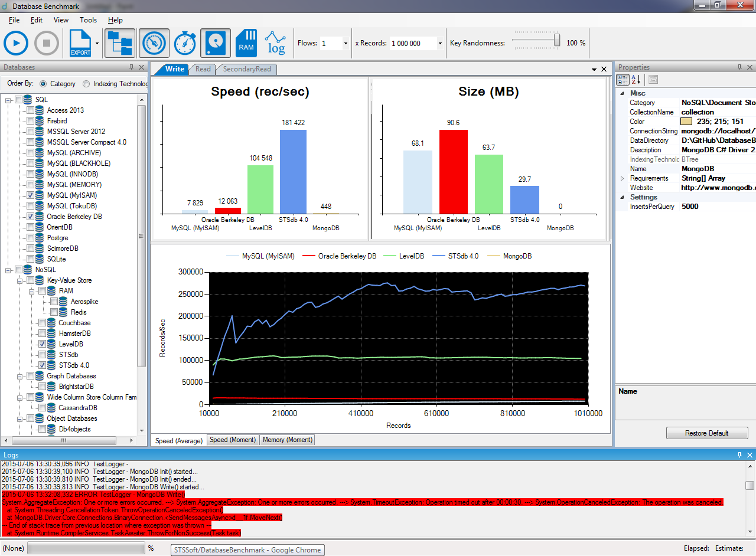Open the Export results icon
This screenshot has height=556, width=756.
(x=81, y=43)
